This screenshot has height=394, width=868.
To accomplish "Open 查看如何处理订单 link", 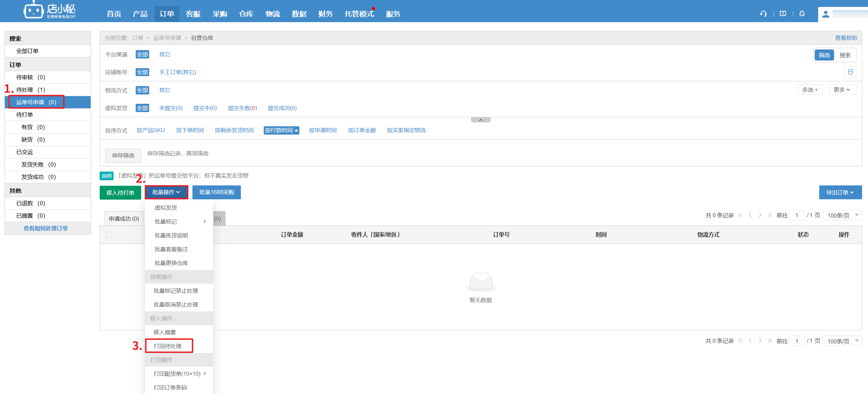I will [46, 228].
